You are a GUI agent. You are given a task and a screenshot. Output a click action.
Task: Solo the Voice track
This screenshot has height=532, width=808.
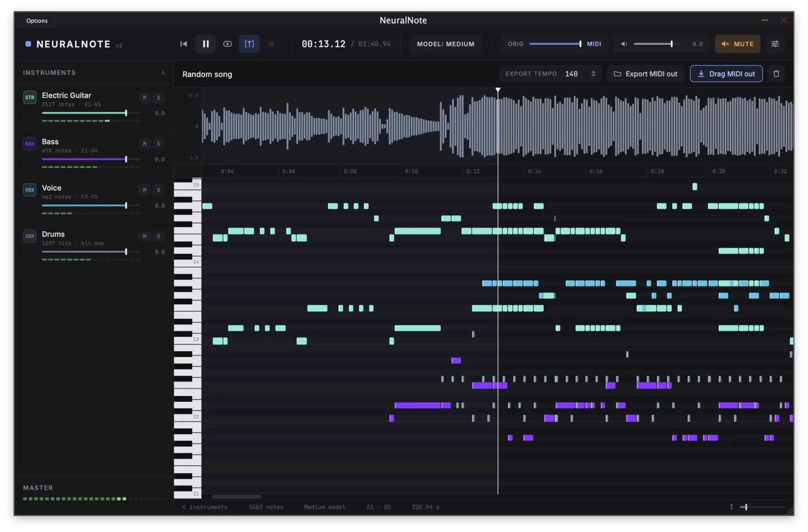(x=158, y=190)
